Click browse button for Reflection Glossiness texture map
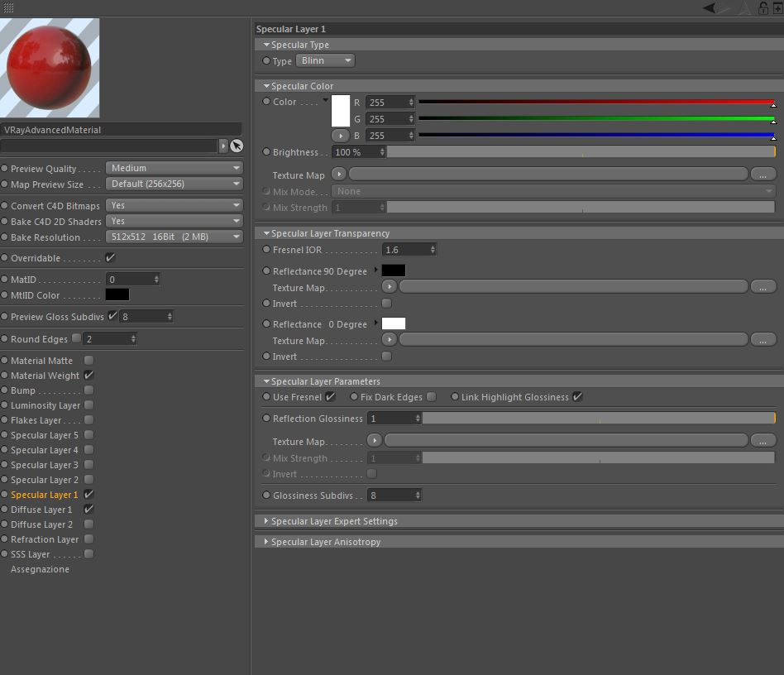The width and height of the screenshot is (784, 675). (x=762, y=441)
